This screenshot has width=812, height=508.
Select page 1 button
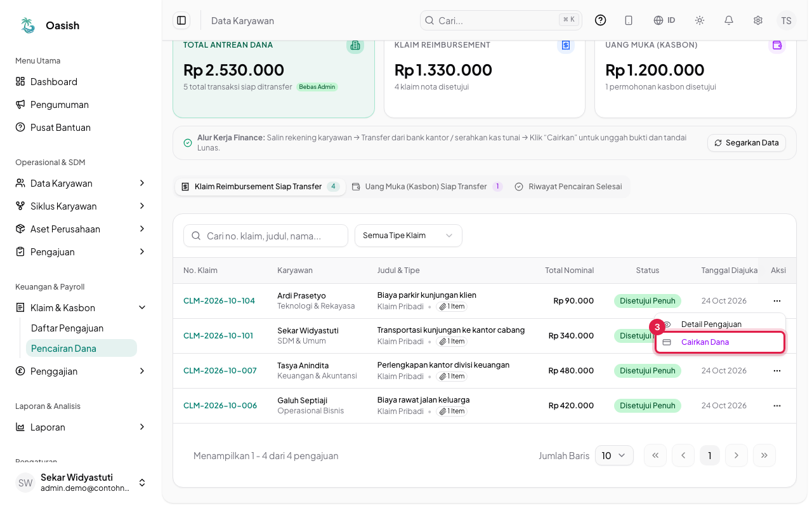click(710, 455)
